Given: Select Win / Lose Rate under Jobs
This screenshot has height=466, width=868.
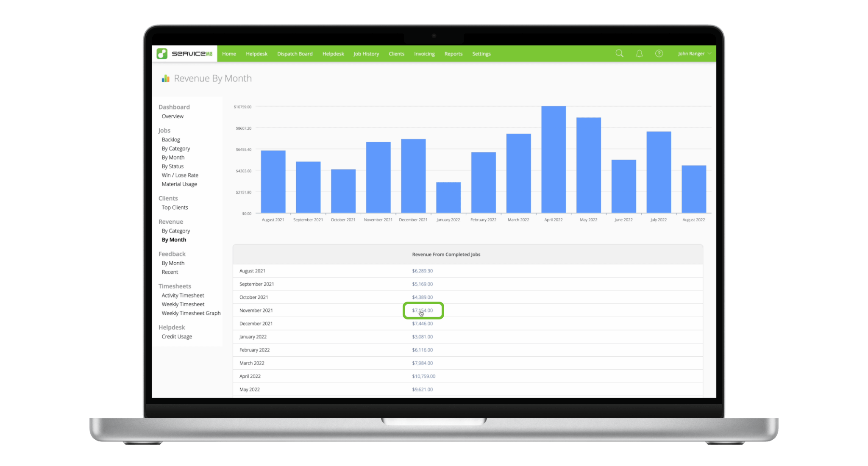Looking at the screenshot, I should click(x=180, y=176).
